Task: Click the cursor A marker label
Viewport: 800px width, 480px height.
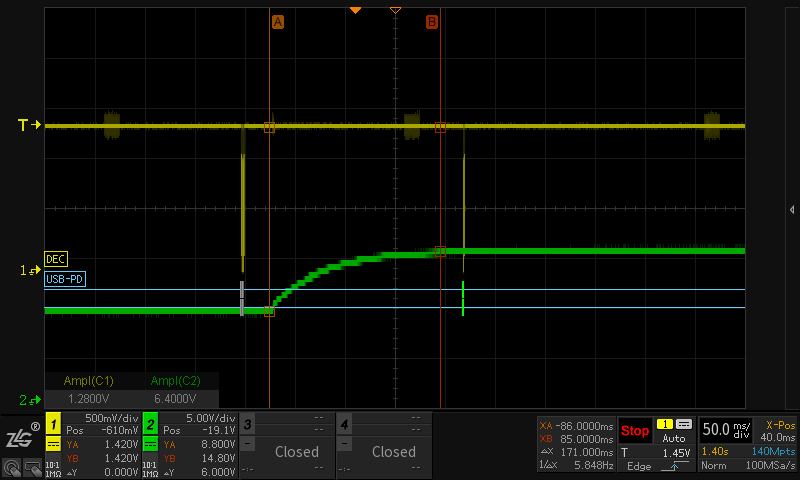Action: point(278,21)
